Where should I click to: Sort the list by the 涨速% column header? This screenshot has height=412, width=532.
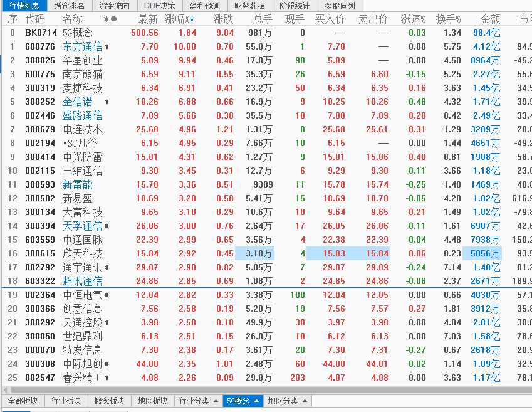click(413, 19)
